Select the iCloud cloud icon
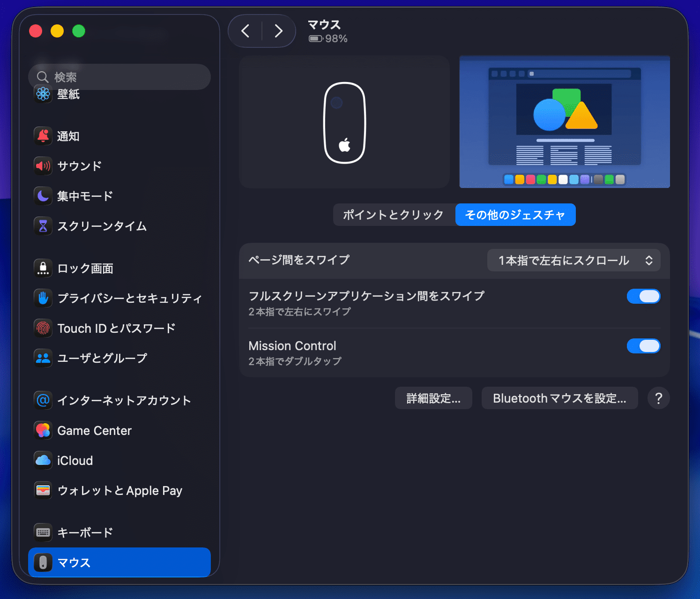Screen dimensions: 700x599 (x=43, y=460)
